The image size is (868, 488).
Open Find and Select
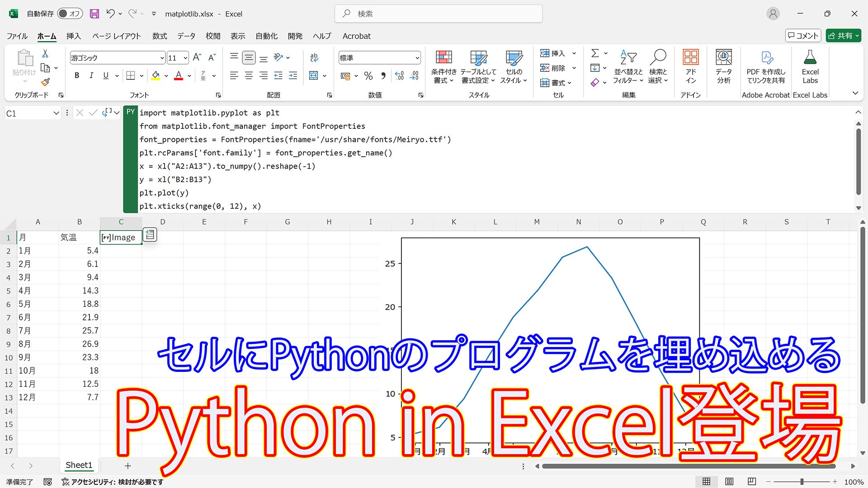pyautogui.click(x=658, y=67)
